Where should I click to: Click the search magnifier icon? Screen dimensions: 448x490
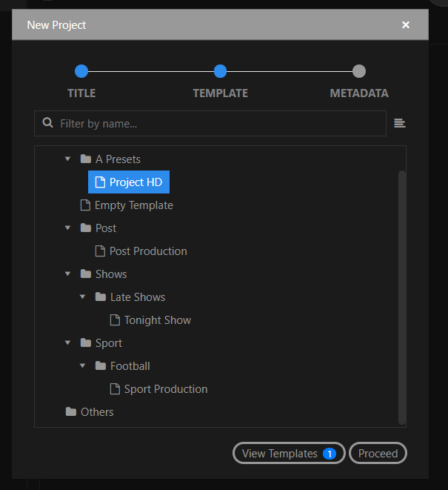click(48, 122)
